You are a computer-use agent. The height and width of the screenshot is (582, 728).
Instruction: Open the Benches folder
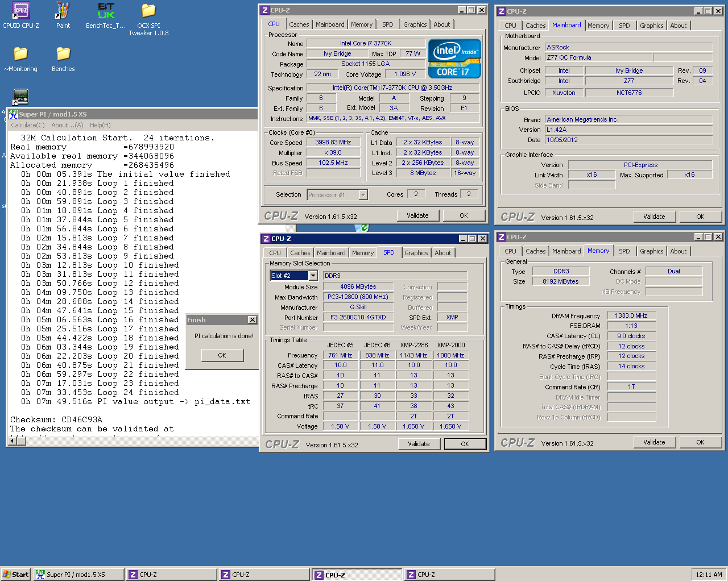pos(63,59)
